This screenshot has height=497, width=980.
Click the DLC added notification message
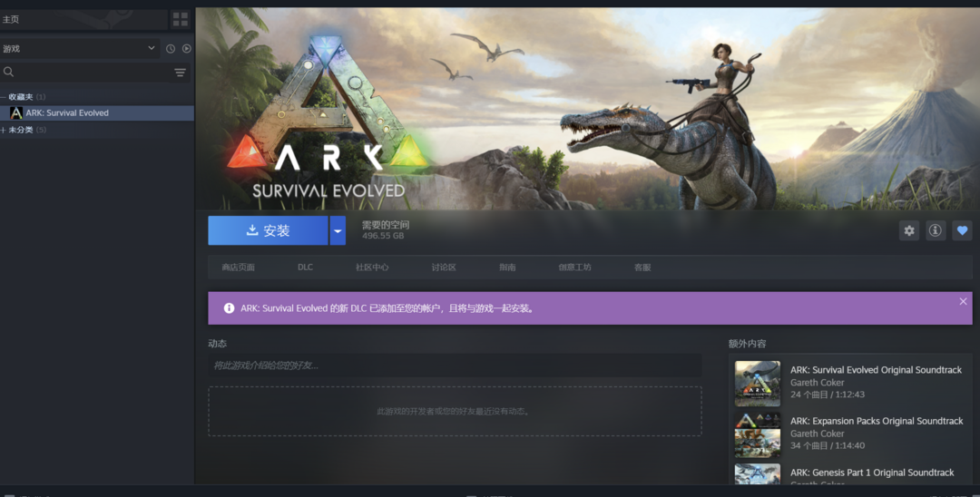[388, 308]
